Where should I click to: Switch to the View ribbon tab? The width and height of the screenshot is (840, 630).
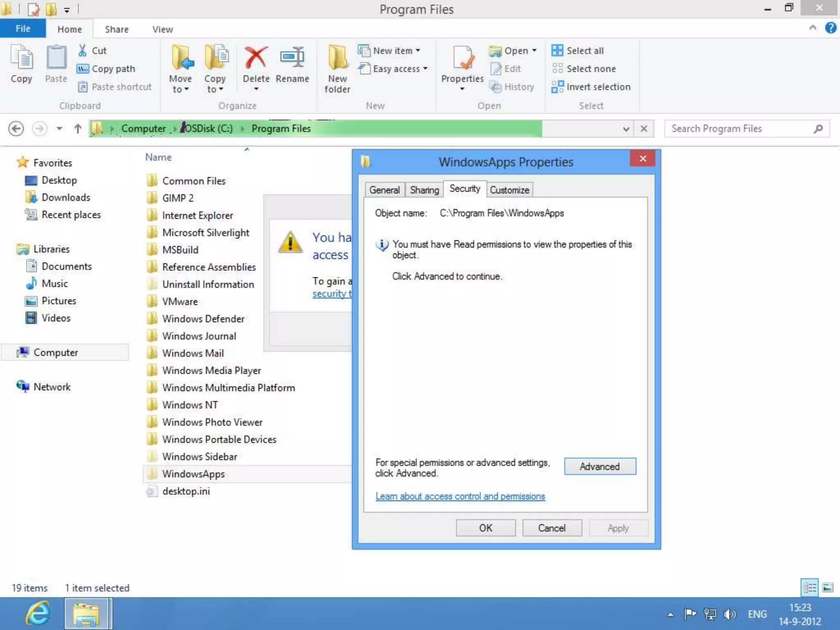163,29
